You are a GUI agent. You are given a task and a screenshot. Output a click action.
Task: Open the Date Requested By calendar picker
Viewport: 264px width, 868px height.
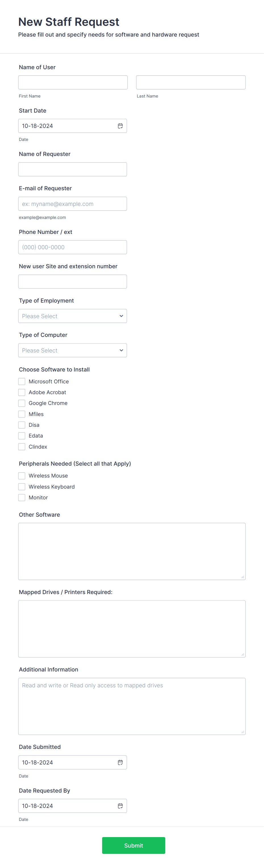(x=120, y=806)
